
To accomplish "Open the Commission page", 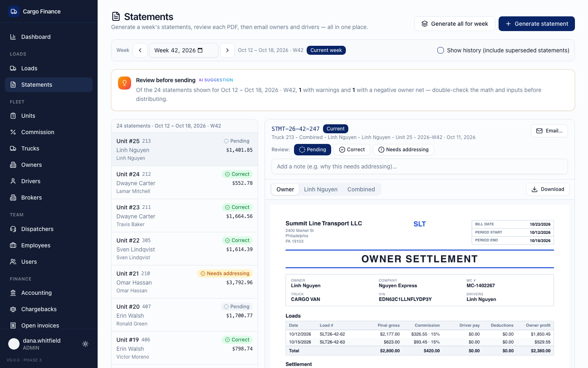I will coord(49,132).
